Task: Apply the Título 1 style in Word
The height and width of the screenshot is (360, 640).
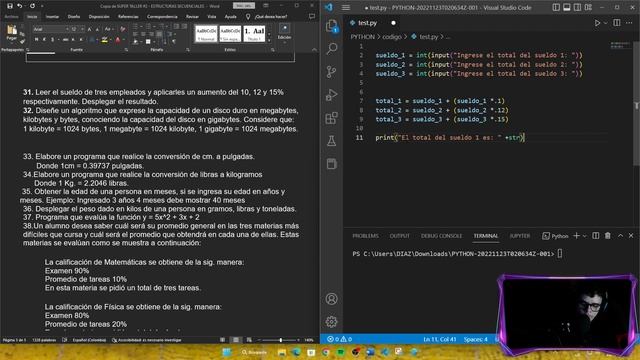Action: 254,33
